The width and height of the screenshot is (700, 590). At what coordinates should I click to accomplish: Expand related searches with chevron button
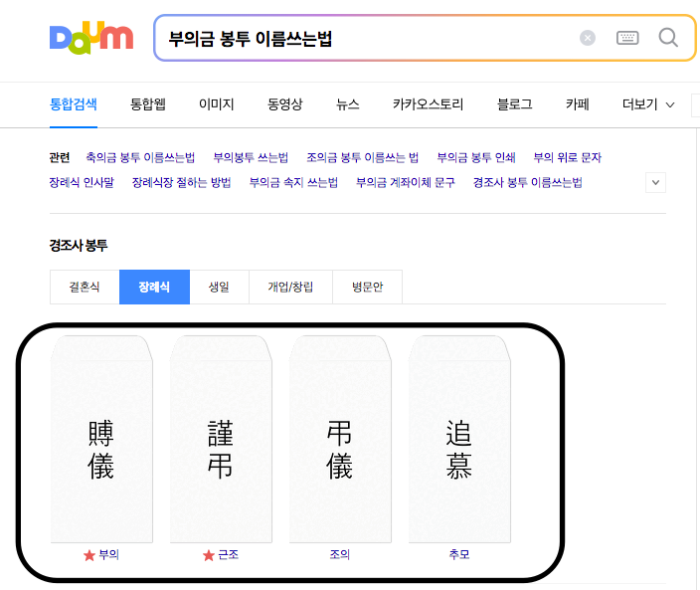point(655,182)
